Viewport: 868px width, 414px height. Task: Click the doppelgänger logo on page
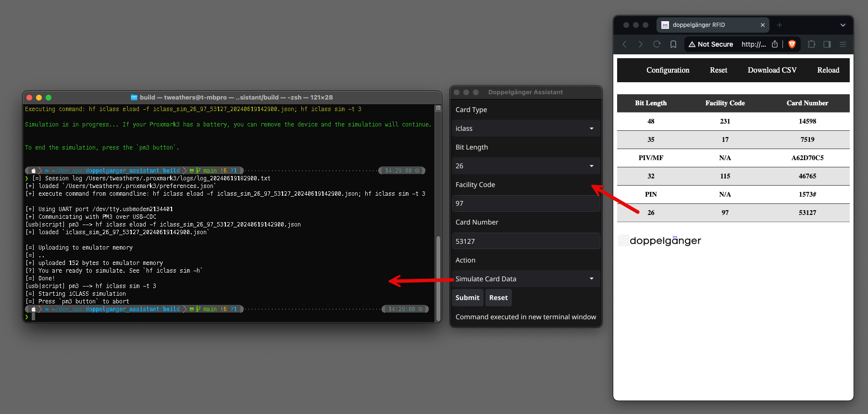coord(660,240)
